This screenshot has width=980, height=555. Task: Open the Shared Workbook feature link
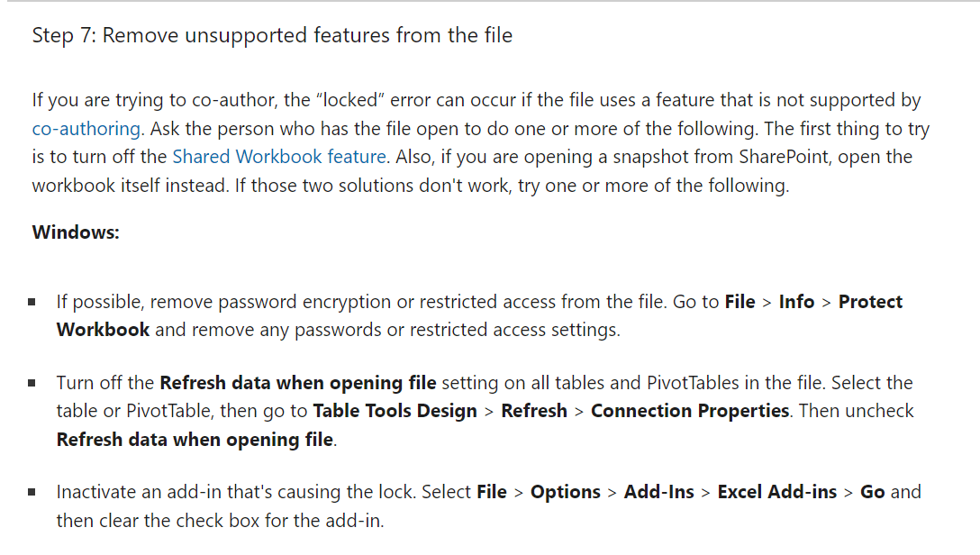tap(278, 156)
